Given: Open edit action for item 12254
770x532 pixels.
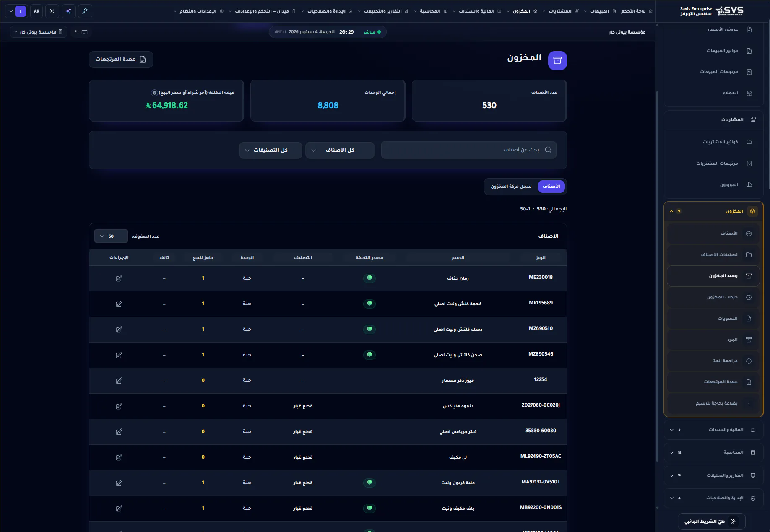Looking at the screenshot, I should 119,381.
